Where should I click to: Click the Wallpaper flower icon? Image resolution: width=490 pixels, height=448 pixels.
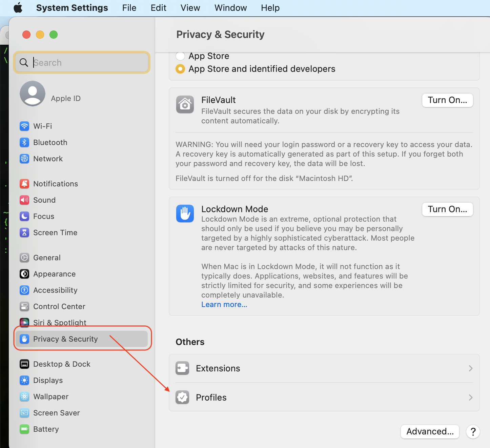[x=24, y=396]
